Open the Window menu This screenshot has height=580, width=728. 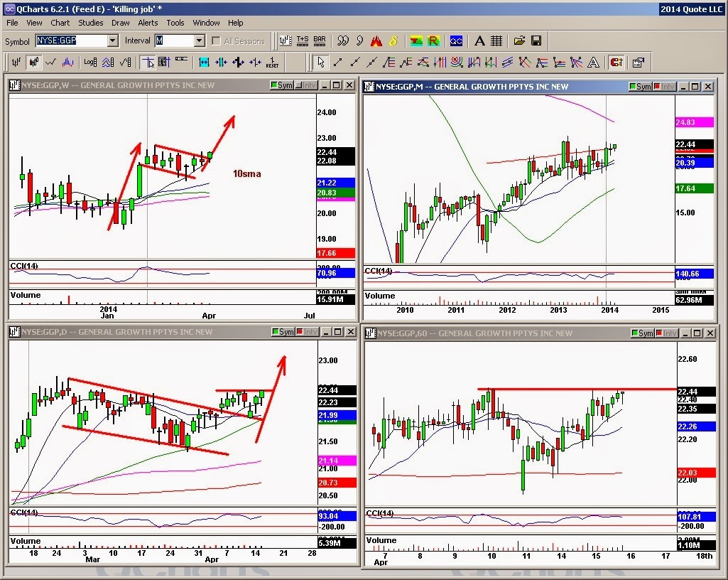coord(206,23)
